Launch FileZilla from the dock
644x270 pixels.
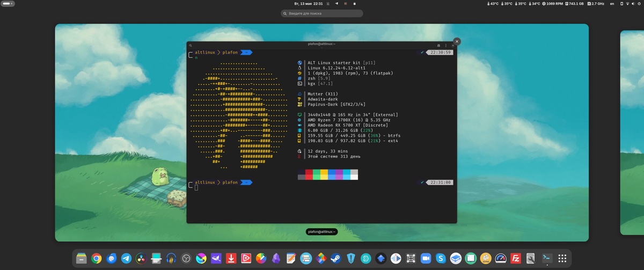coord(516,258)
